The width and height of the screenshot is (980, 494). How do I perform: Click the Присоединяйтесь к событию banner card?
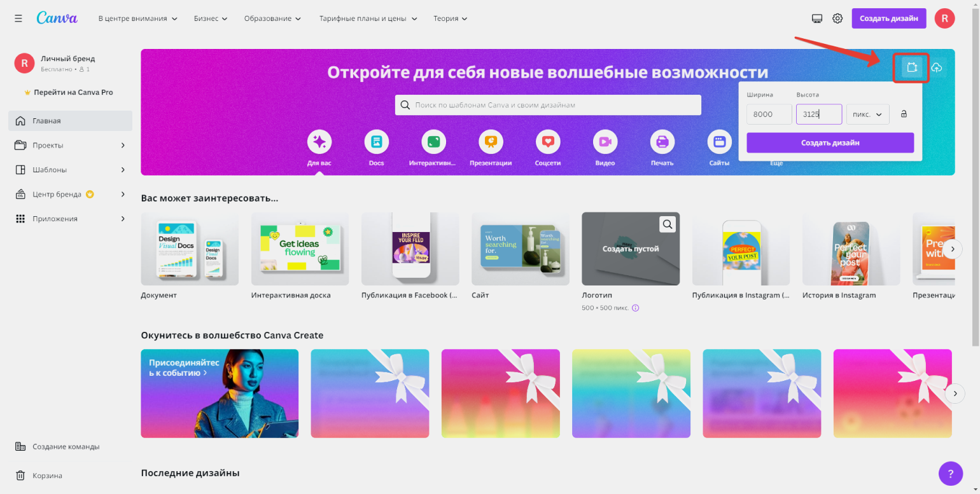[x=220, y=394]
